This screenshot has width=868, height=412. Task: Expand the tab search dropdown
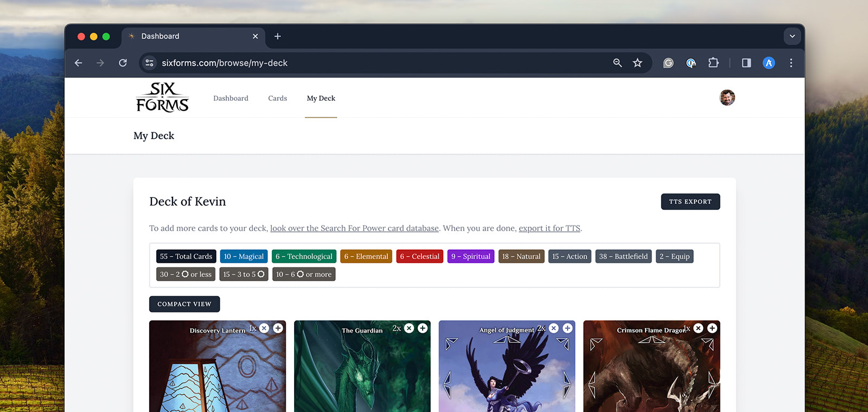pyautogui.click(x=792, y=36)
